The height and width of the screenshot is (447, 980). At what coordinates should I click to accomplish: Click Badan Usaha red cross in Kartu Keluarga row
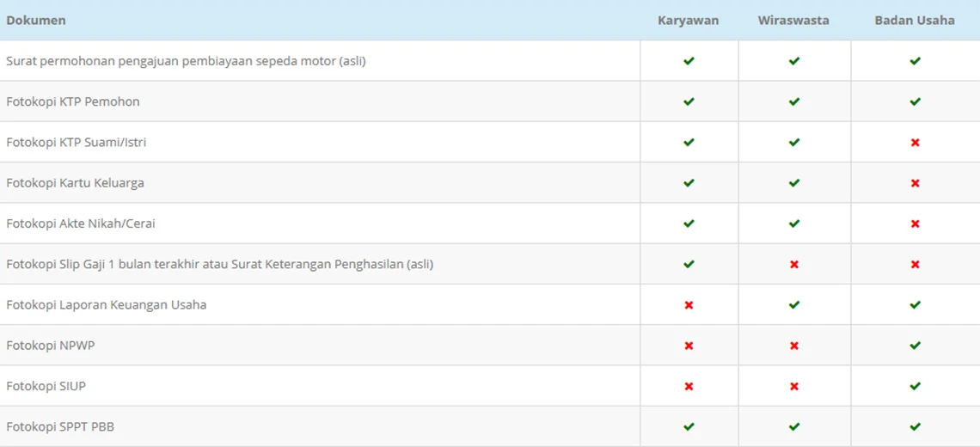tap(915, 183)
